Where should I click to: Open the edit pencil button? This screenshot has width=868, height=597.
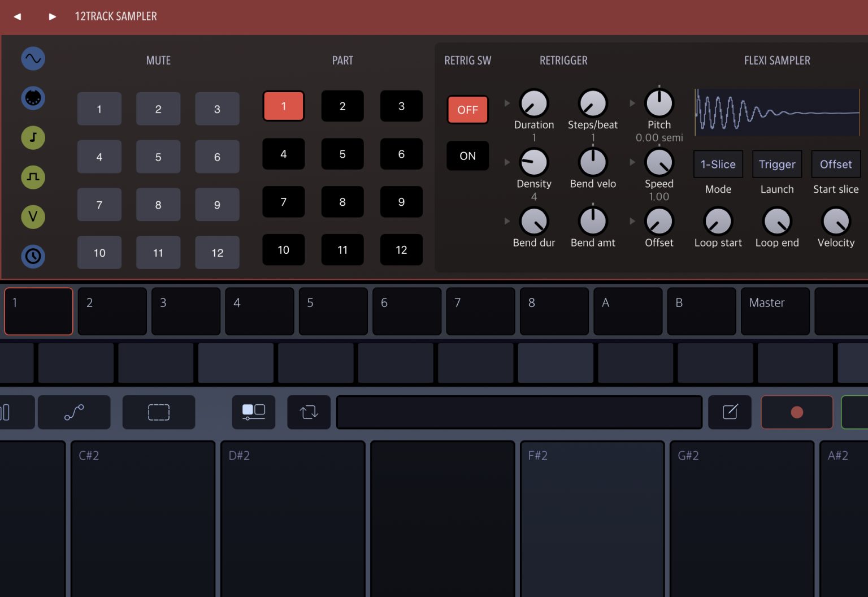click(x=730, y=412)
